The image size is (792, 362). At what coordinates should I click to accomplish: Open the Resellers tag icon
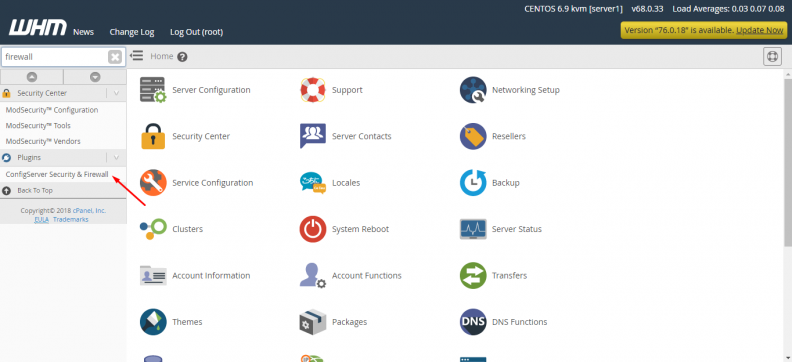point(473,136)
